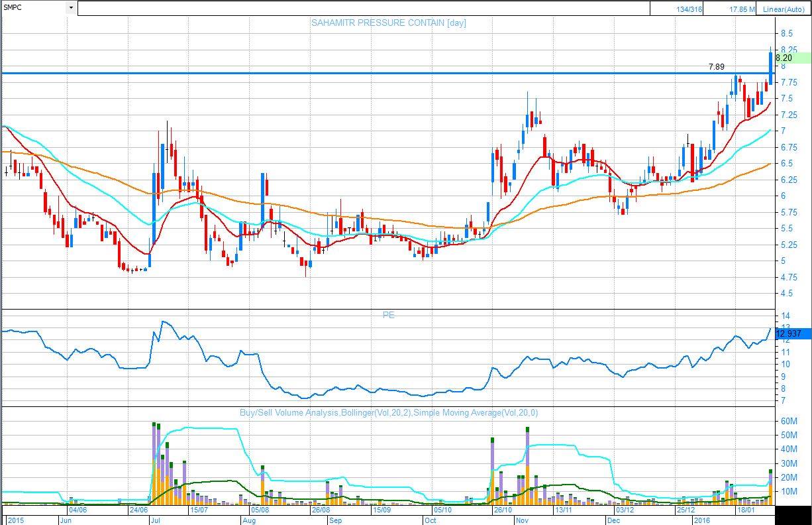This screenshot has height=525, width=812.
Task: Click the 7.89 resistance line label
Action: [x=716, y=67]
